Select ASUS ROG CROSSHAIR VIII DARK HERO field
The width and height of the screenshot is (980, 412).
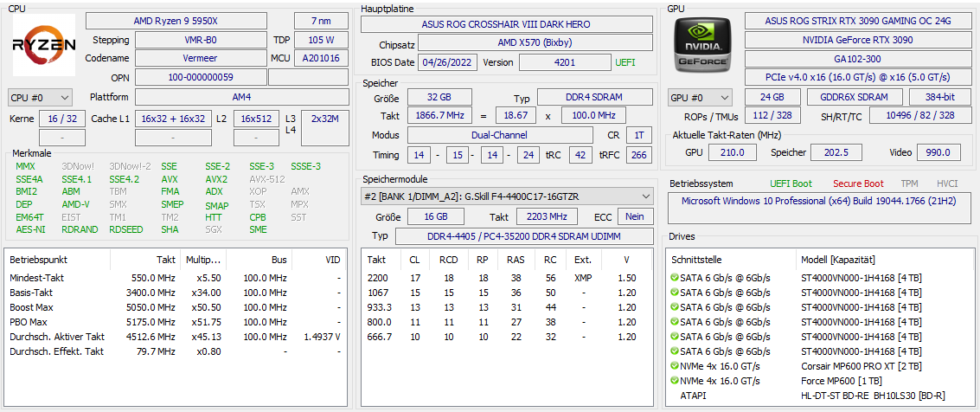(x=506, y=24)
